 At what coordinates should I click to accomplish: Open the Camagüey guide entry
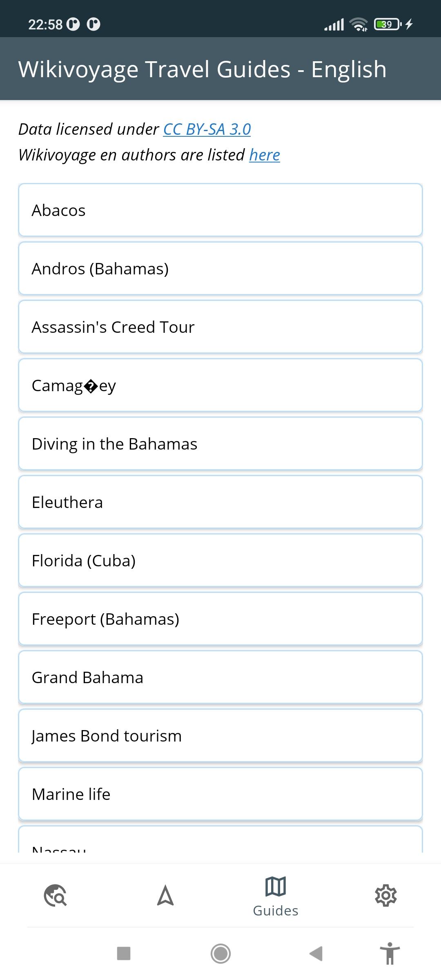click(x=220, y=385)
